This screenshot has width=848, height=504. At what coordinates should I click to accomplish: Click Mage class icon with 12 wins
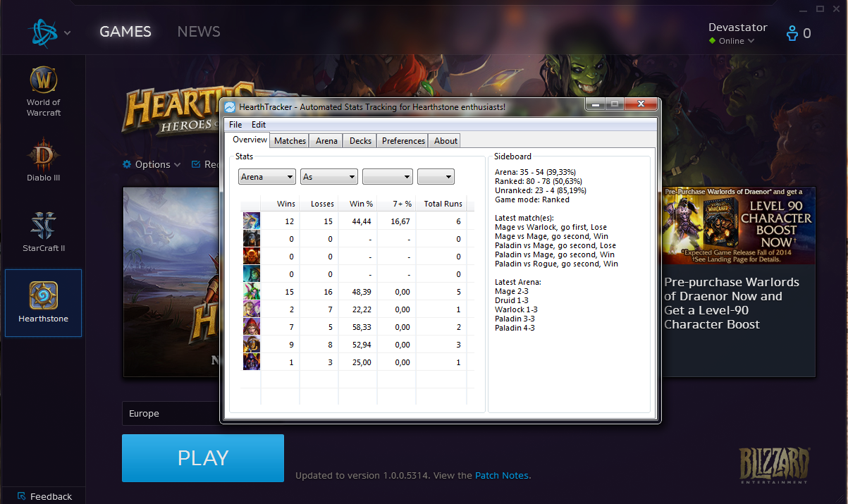pos(252,221)
